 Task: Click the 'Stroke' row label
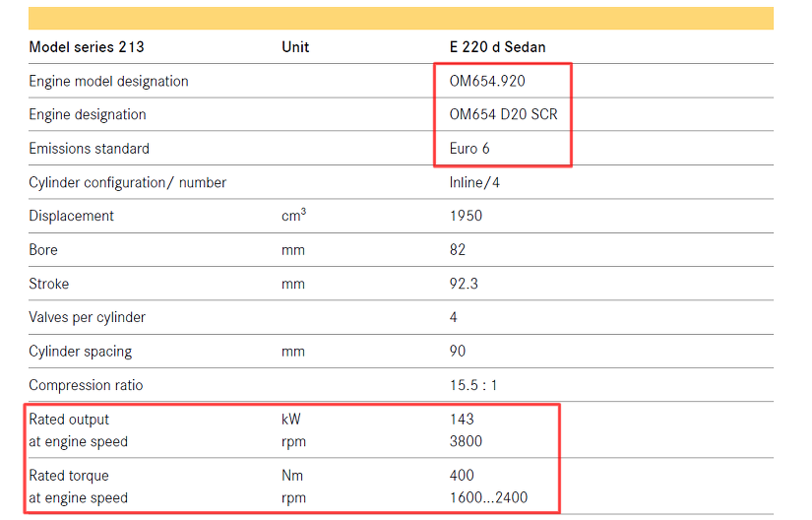point(48,284)
